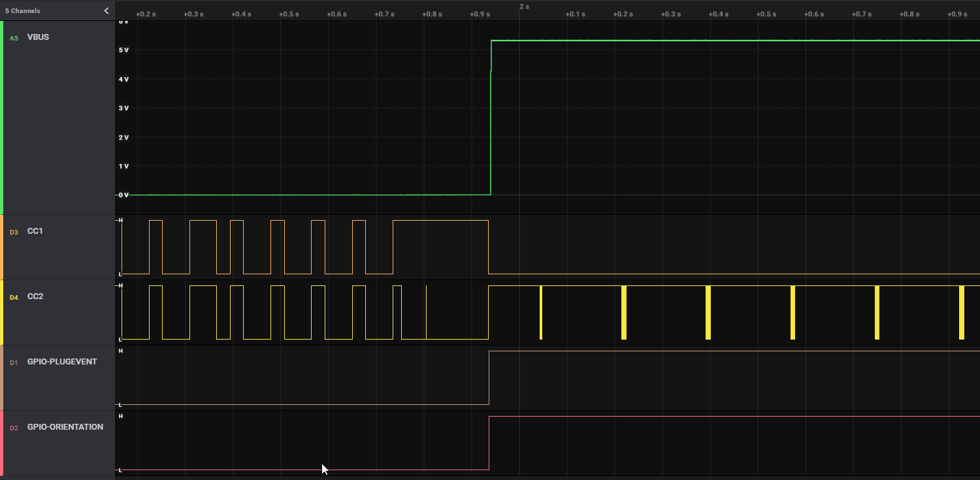The height and width of the screenshot is (480, 980).
Task: Select the GPIO-PLUGEVENT channel label
Action: pos(62,362)
